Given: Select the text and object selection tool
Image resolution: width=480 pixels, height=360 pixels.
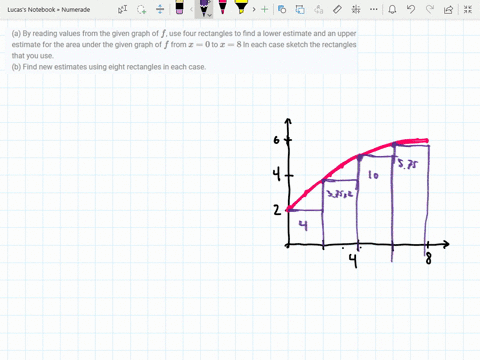Looking at the screenshot, I should [122, 9].
